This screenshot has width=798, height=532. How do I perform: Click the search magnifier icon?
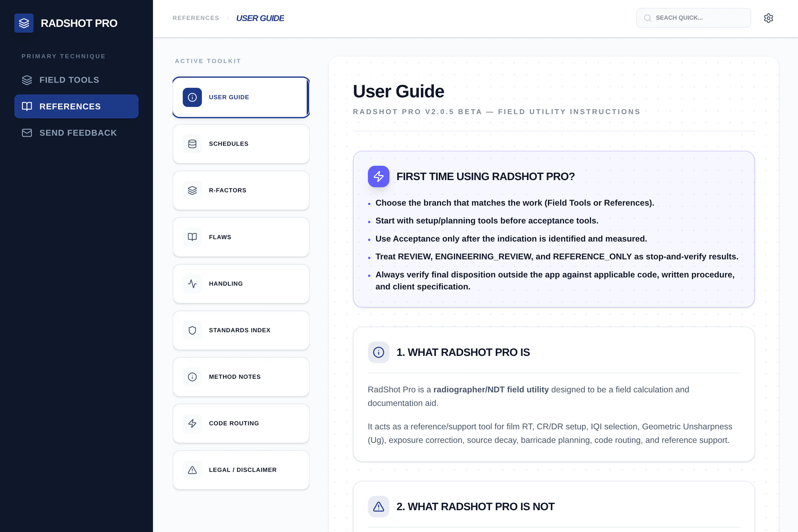coord(647,18)
